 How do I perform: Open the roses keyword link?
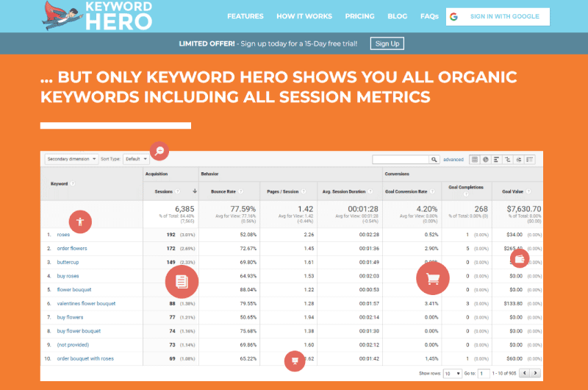click(63, 235)
